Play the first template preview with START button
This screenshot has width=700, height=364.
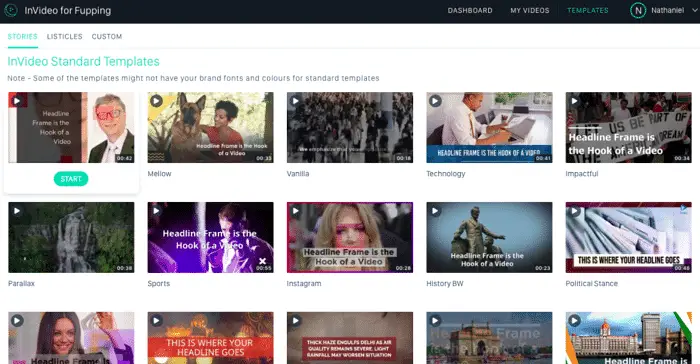point(17,101)
